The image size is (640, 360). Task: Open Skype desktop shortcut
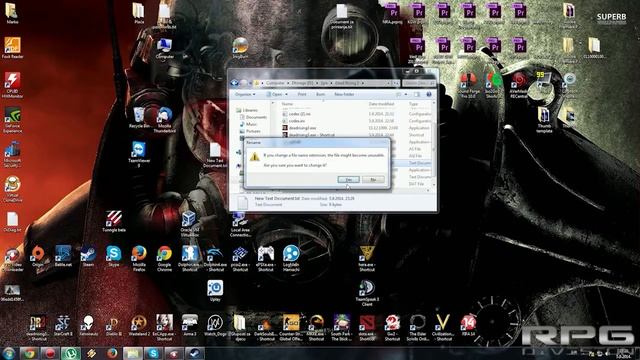pos(114,256)
